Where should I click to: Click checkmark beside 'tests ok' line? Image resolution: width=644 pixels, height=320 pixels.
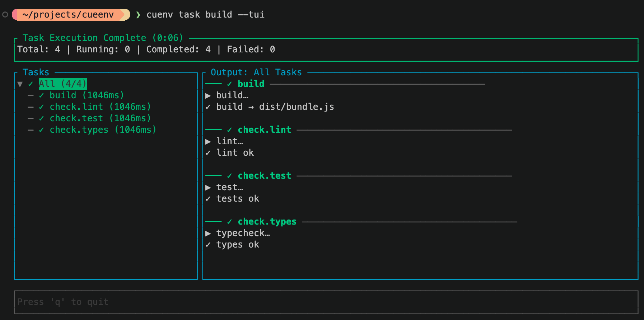pos(208,199)
